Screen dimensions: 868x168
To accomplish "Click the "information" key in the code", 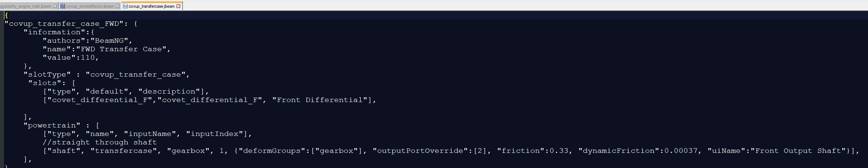I will [x=54, y=32].
